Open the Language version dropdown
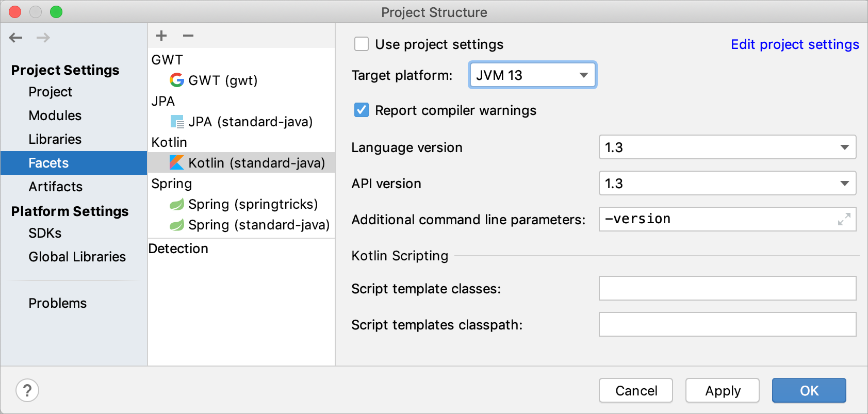The width and height of the screenshot is (868, 414). (x=727, y=147)
